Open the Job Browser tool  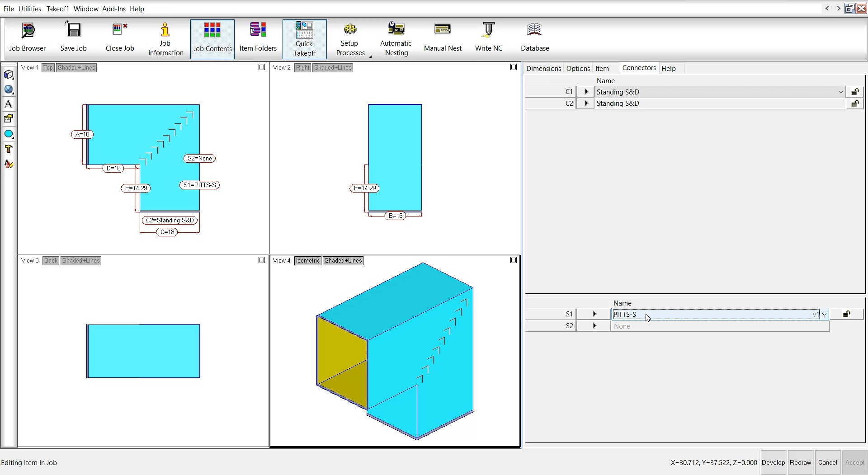coord(28,38)
